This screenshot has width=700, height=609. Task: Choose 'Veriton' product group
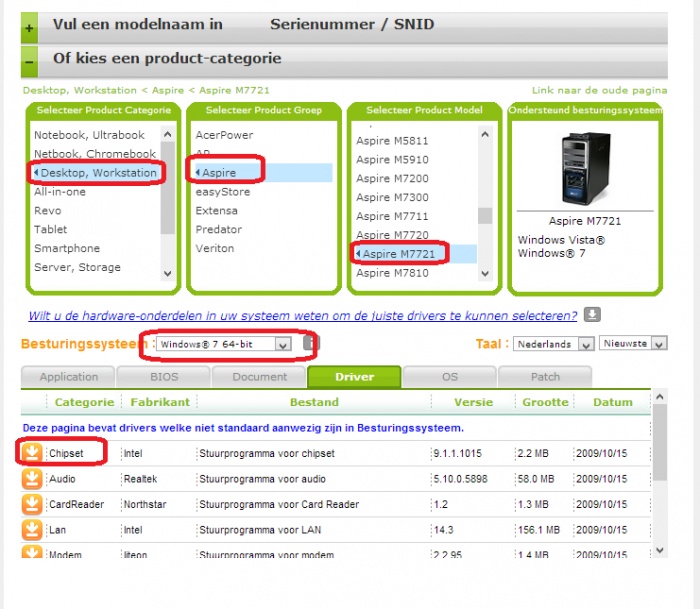[x=215, y=248]
